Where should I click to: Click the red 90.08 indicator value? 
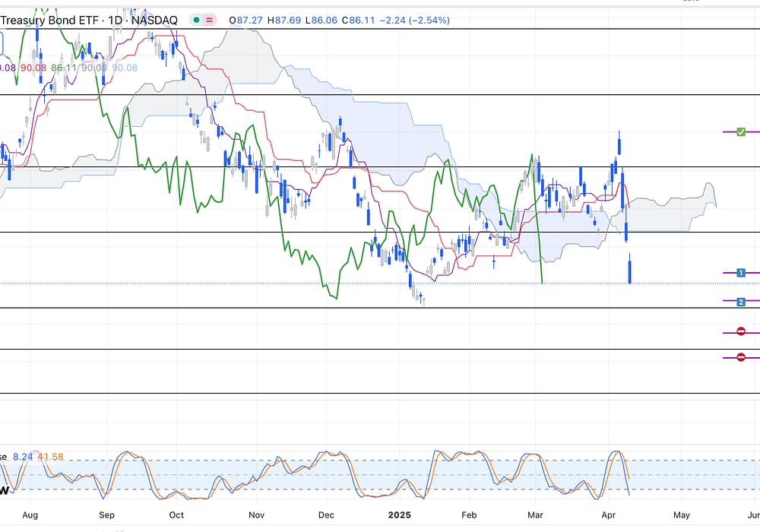[33, 68]
